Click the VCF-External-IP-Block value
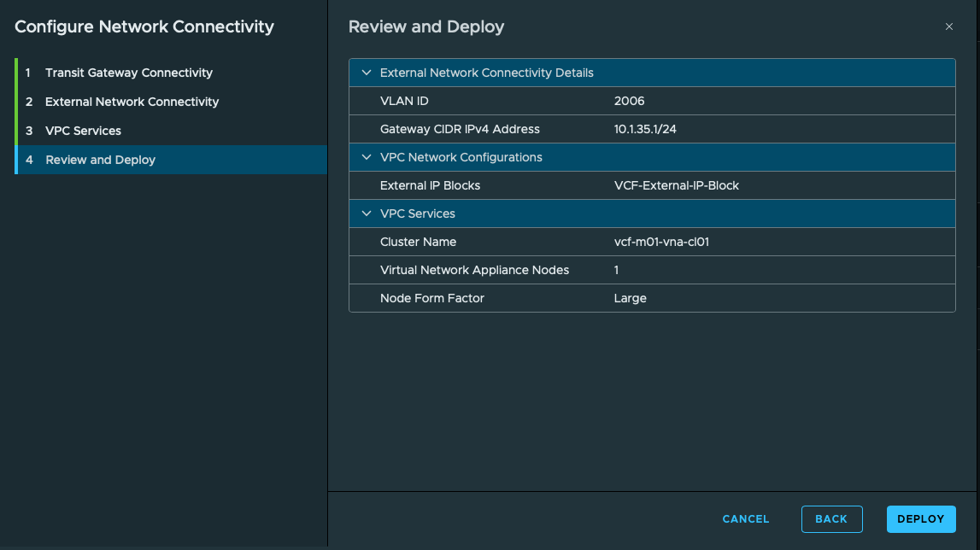Viewport: 980px width, 550px height. 676,185
